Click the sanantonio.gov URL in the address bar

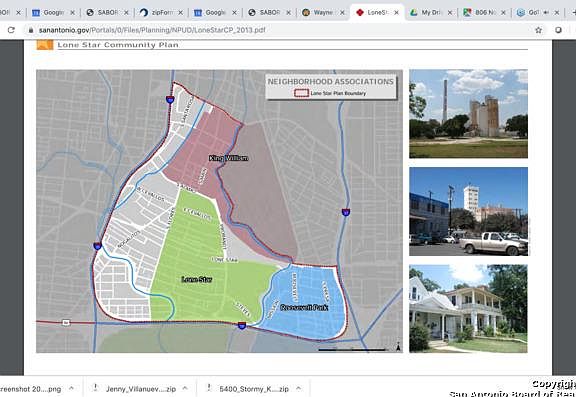[x=152, y=30]
